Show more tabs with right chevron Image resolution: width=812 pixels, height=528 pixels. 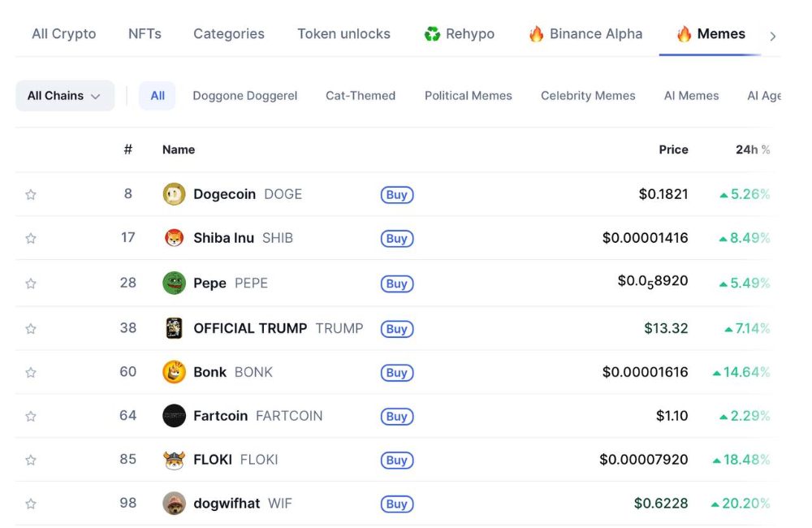click(x=773, y=37)
